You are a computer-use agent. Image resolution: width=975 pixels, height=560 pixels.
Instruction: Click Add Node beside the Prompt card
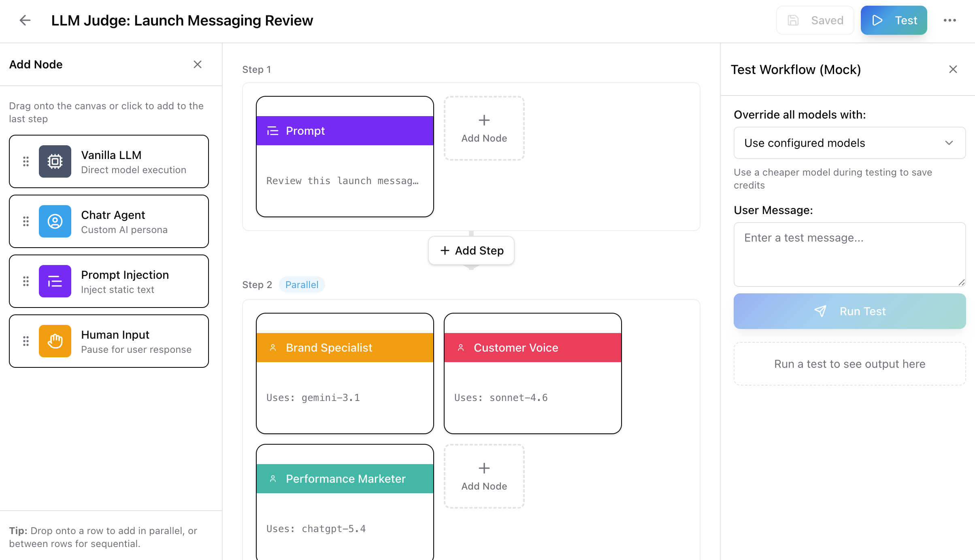[484, 128]
